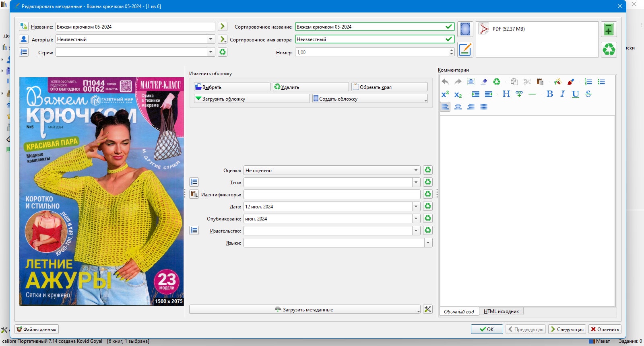The width and height of the screenshot is (644, 346).
Task: Cut with scissors icon in comments
Action: point(527,82)
